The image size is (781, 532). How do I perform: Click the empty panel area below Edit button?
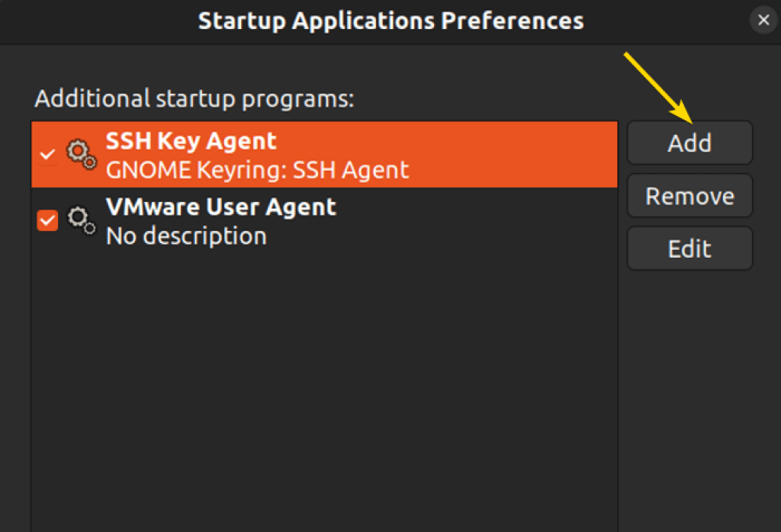pos(697,398)
